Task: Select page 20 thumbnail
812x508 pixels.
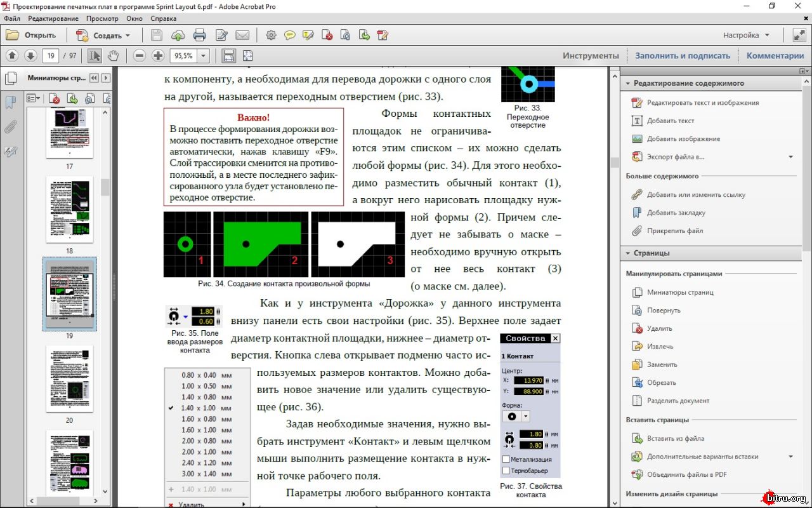Action: (x=70, y=379)
